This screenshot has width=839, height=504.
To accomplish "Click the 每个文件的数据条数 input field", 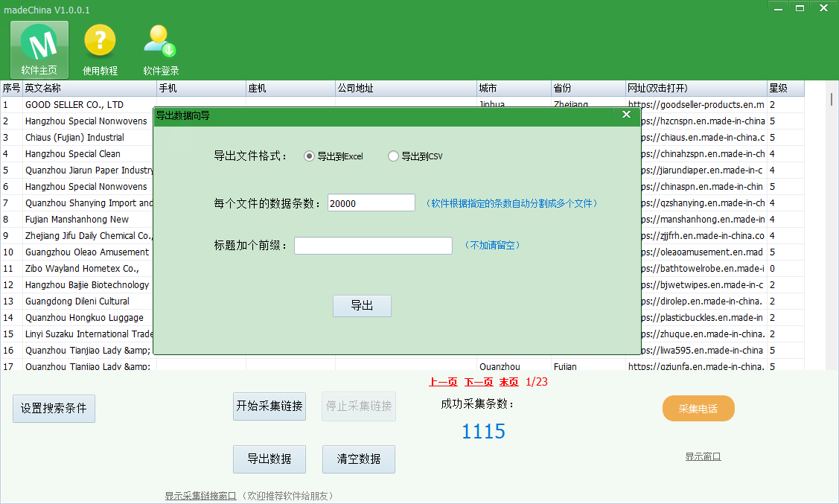I will (x=371, y=202).
